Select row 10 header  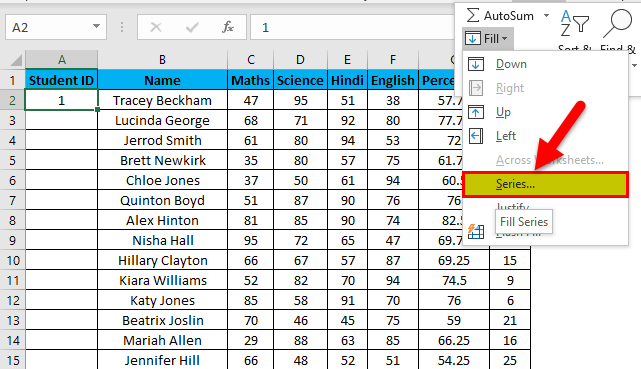(13, 260)
